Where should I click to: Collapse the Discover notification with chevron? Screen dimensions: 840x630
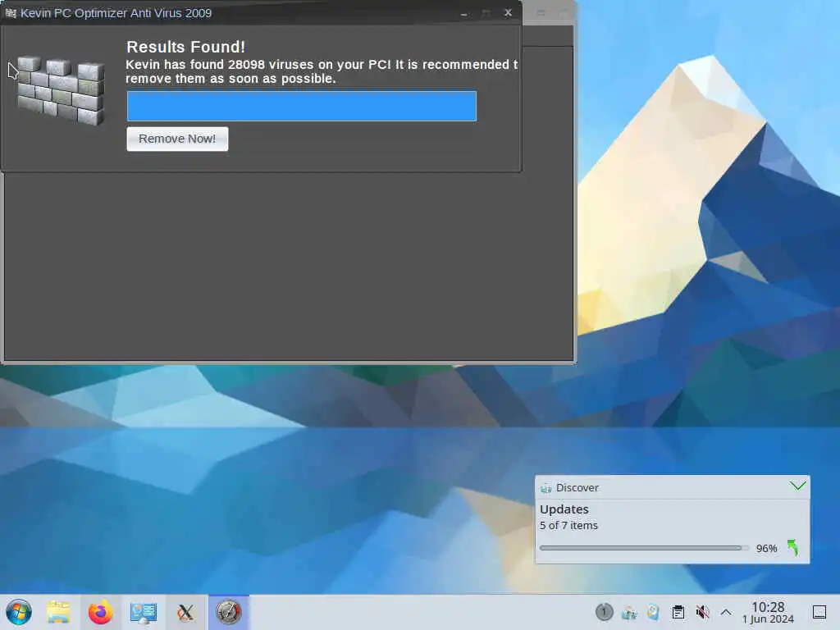click(797, 486)
